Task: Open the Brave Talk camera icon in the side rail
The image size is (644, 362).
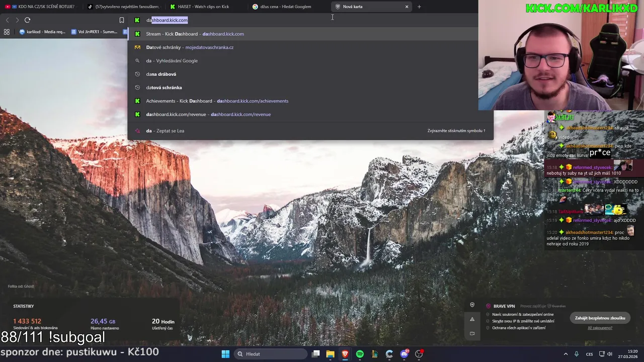Action: 472,333
